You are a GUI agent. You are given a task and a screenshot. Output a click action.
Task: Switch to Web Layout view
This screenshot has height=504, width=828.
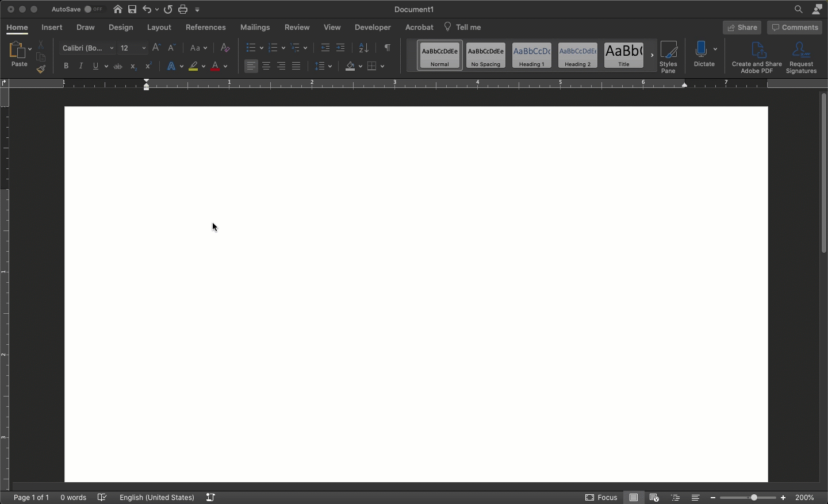pos(654,498)
